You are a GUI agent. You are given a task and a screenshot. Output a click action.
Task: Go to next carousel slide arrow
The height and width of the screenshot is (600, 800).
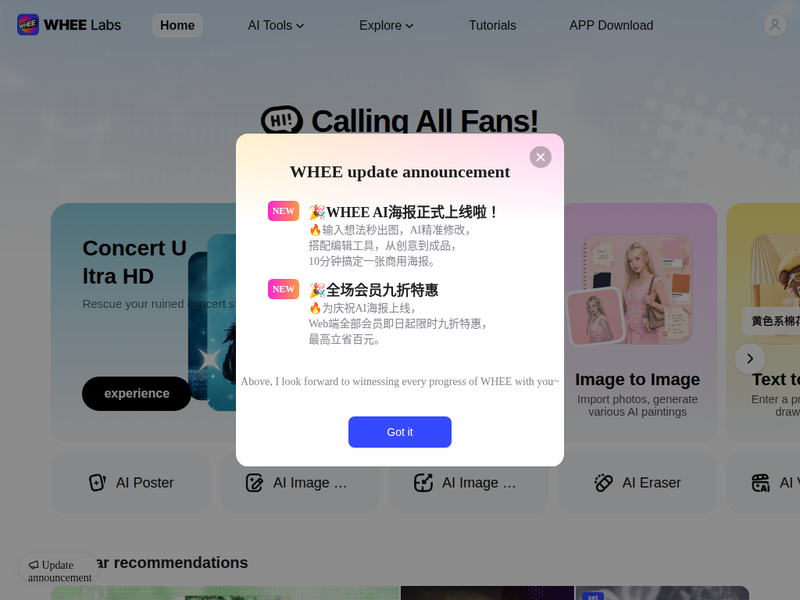coord(749,359)
